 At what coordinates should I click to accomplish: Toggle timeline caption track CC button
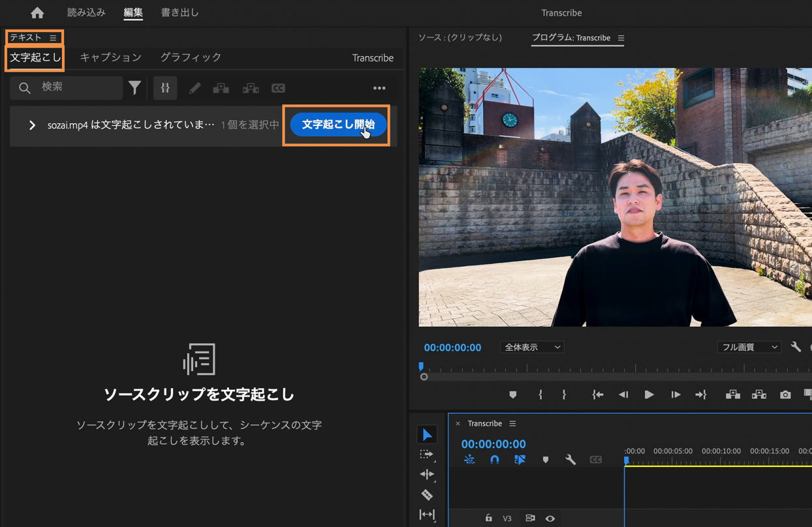point(596,460)
